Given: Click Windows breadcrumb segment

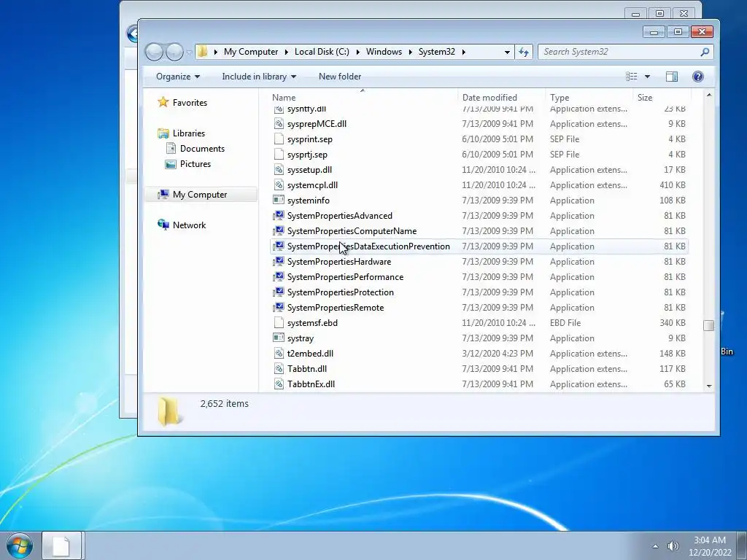Looking at the screenshot, I should coord(384,52).
